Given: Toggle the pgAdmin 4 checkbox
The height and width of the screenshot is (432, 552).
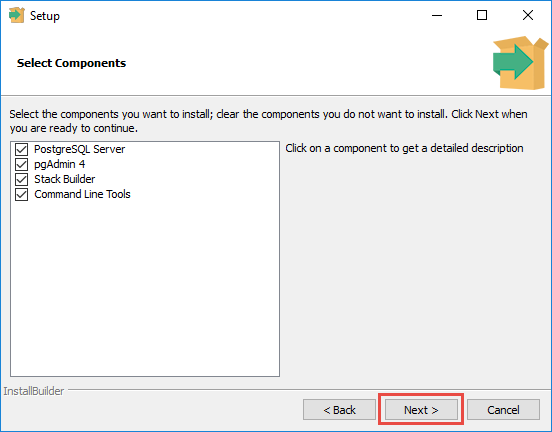Looking at the screenshot, I should 21,164.
